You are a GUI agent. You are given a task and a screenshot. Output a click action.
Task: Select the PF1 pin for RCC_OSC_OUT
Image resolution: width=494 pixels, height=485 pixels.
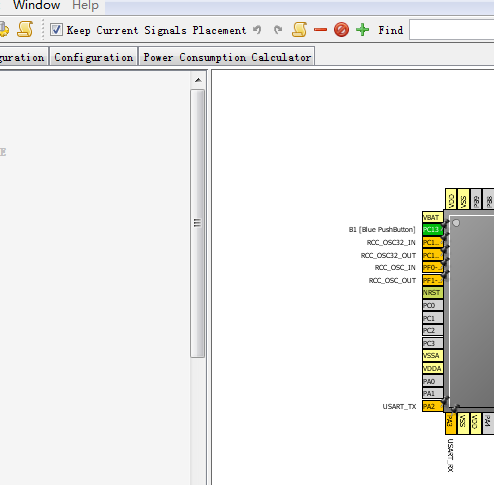point(432,280)
